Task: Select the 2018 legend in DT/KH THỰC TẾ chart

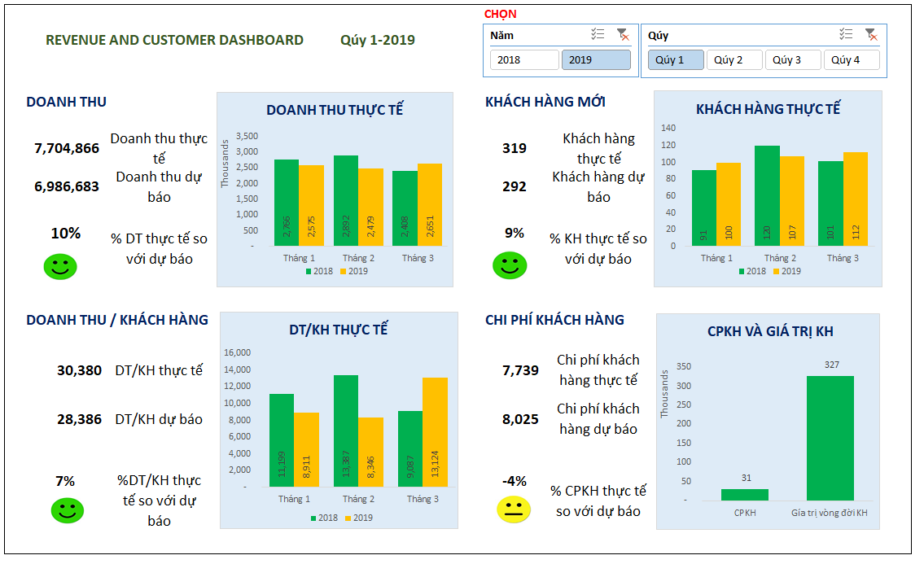Action: pos(325,518)
